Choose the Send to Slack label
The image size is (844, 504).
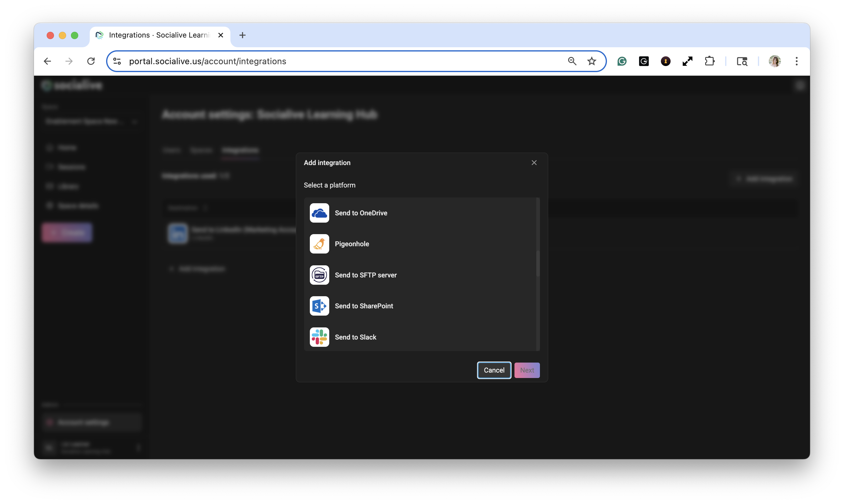pos(355,337)
